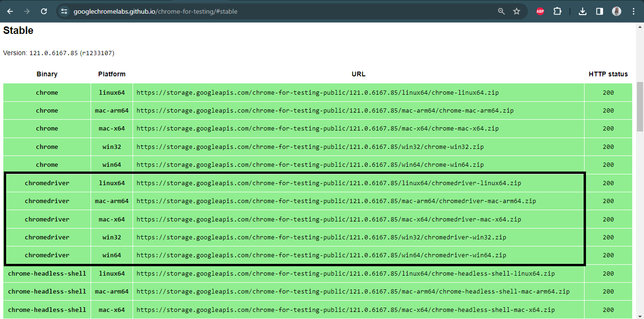
Task: Click the Stable section heading
Action: 18,31
